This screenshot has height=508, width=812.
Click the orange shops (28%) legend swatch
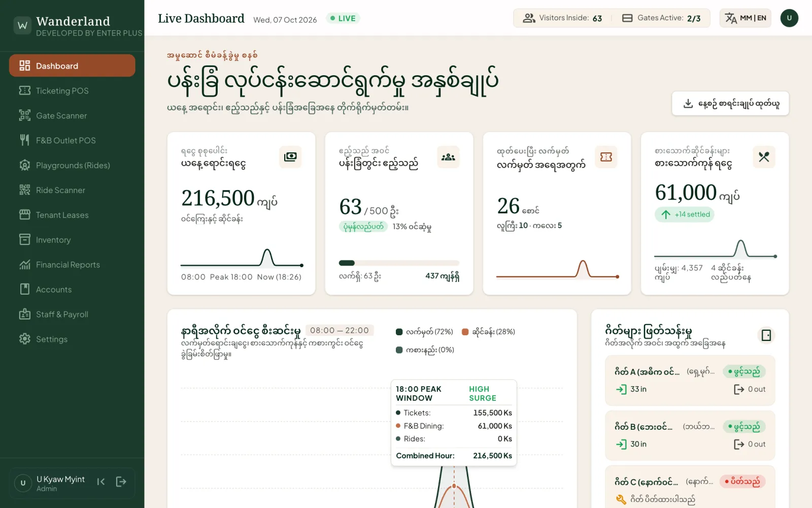[x=465, y=332]
